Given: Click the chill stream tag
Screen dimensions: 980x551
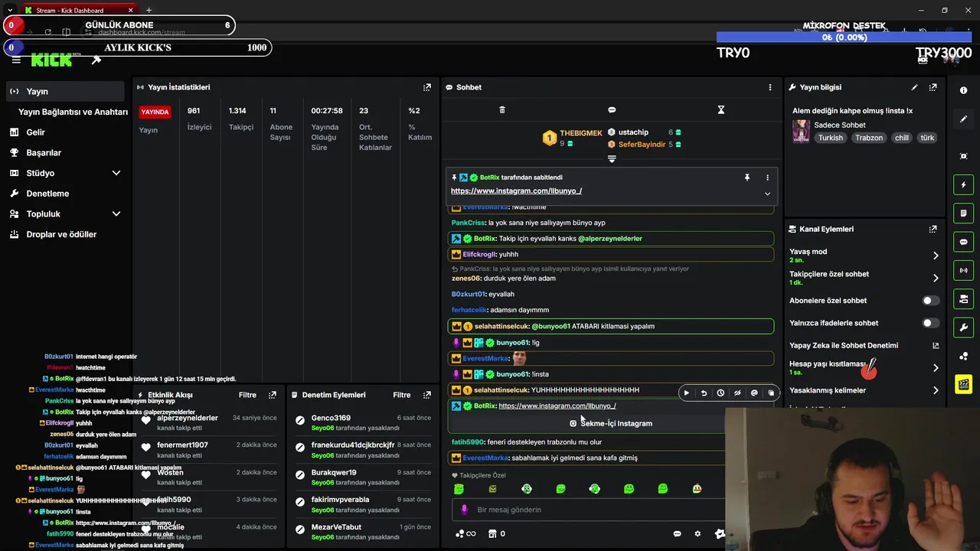Looking at the screenshot, I should [x=901, y=138].
